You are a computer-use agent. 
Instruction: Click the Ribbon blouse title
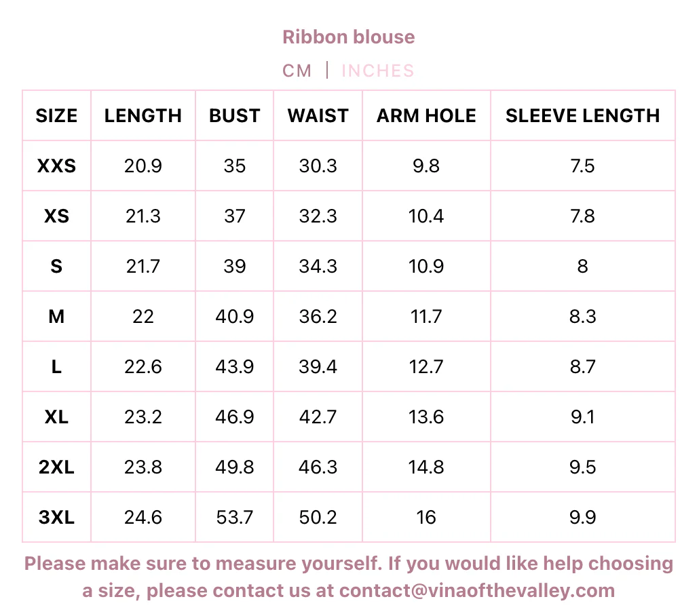(x=349, y=37)
